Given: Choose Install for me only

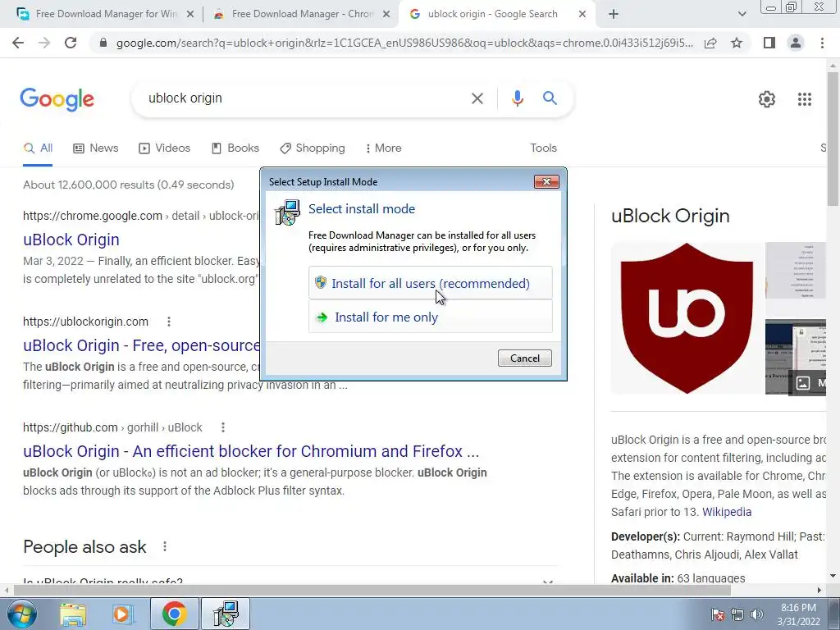Looking at the screenshot, I should (430, 317).
